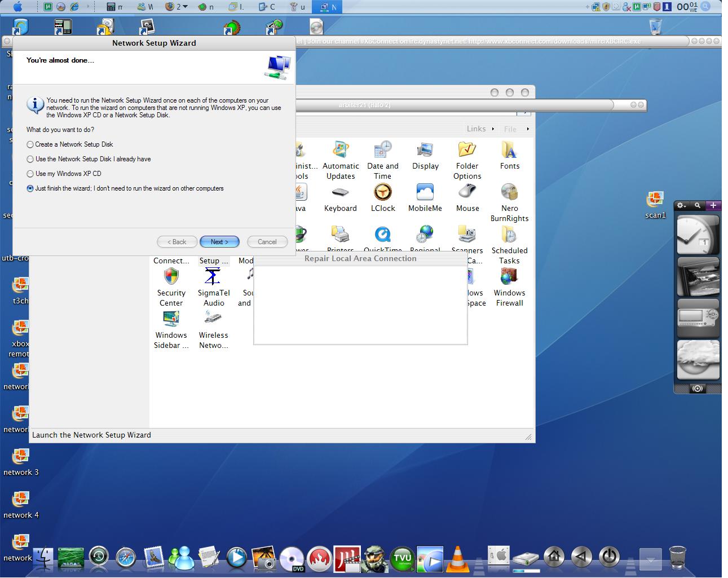Open Firefox taskbar group dropdown
Image resolution: width=728 pixels, height=578 pixels.
pyautogui.click(x=175, y=7)
